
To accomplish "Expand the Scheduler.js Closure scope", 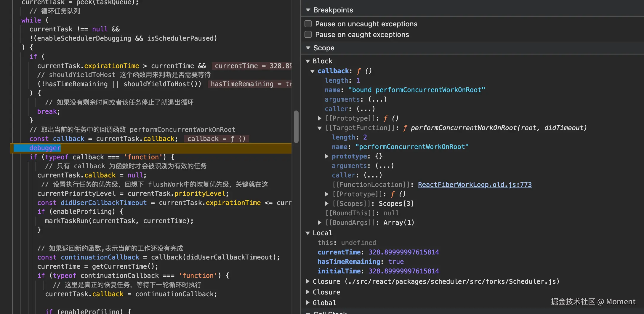I will pyautogui.click(x=308, y=281).
